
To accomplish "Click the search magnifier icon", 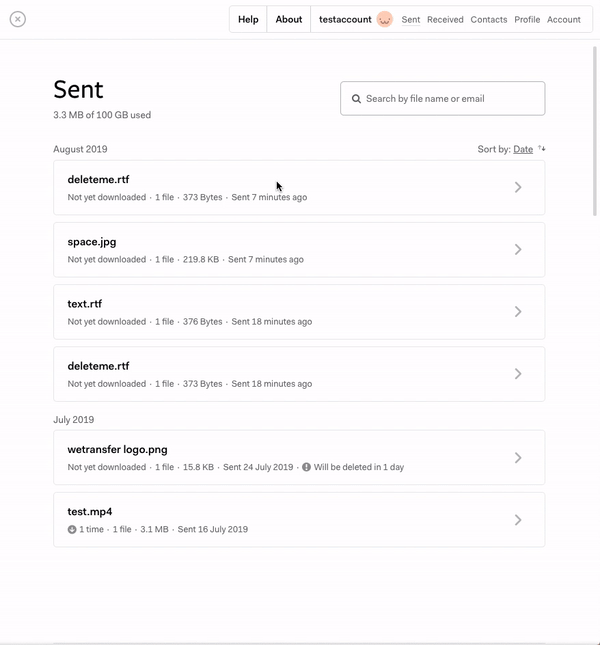I will (x=356, y=99).
